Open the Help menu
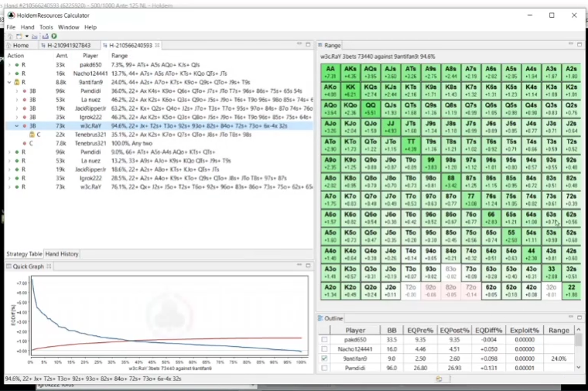 click(91, 27)
